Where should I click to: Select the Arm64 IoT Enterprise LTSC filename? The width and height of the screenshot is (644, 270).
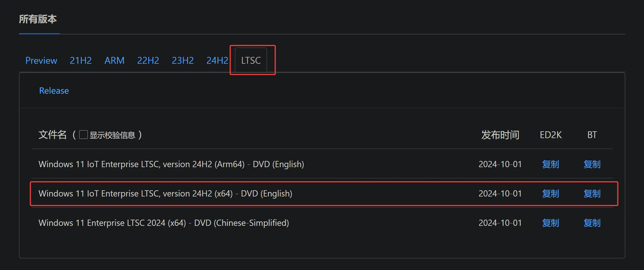(x=171, y=164)
